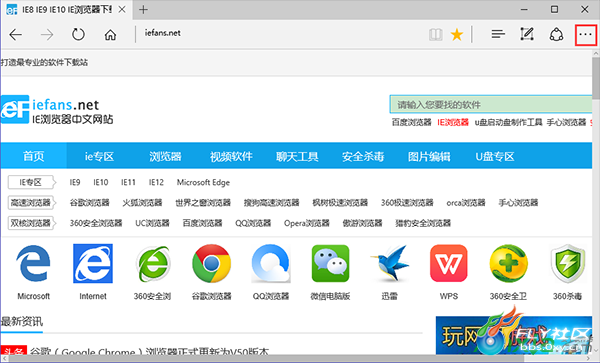600x363 pixels.
Task: Open the Hub three-lines icon
Action: coord(498,34)
